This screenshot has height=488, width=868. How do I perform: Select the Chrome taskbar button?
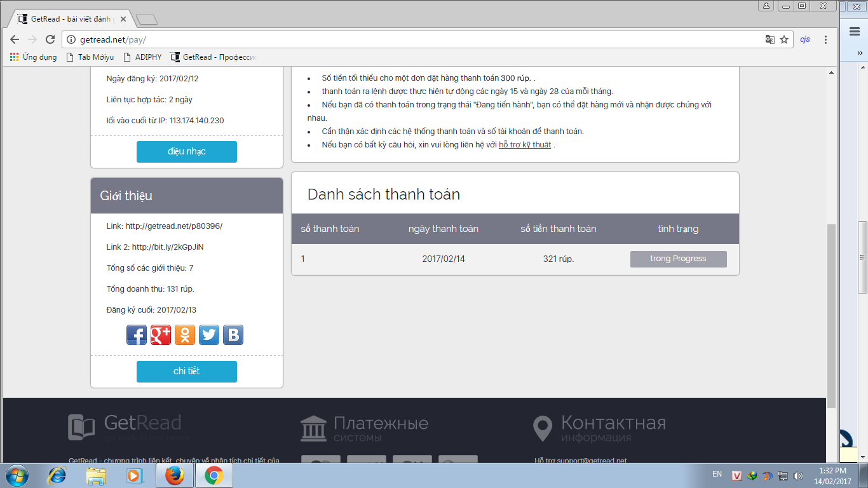(x=214, y=475)
